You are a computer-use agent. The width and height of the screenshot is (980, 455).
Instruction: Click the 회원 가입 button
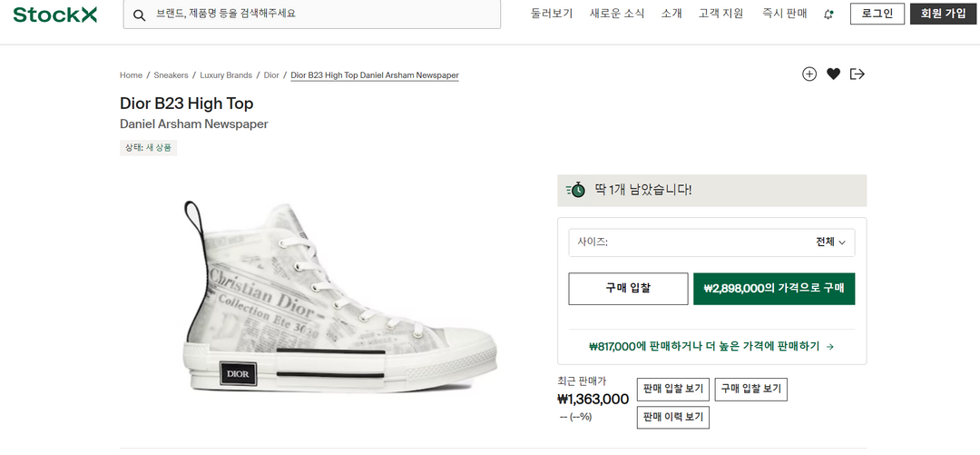coord(944,14)
